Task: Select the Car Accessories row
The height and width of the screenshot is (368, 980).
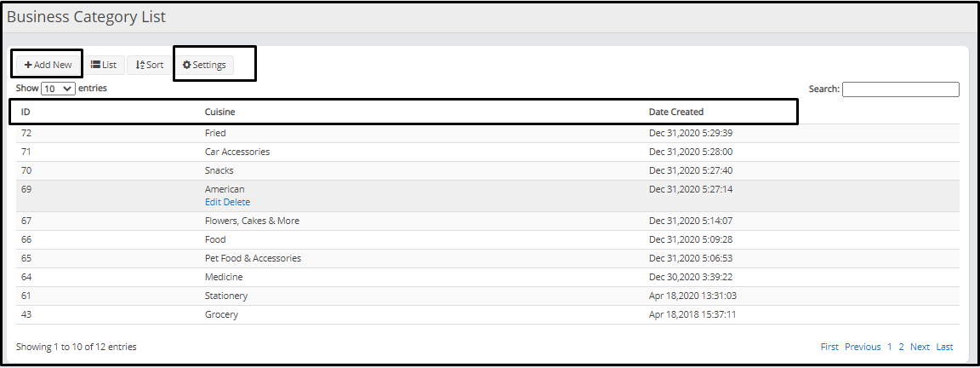Action: click(487, 152)
